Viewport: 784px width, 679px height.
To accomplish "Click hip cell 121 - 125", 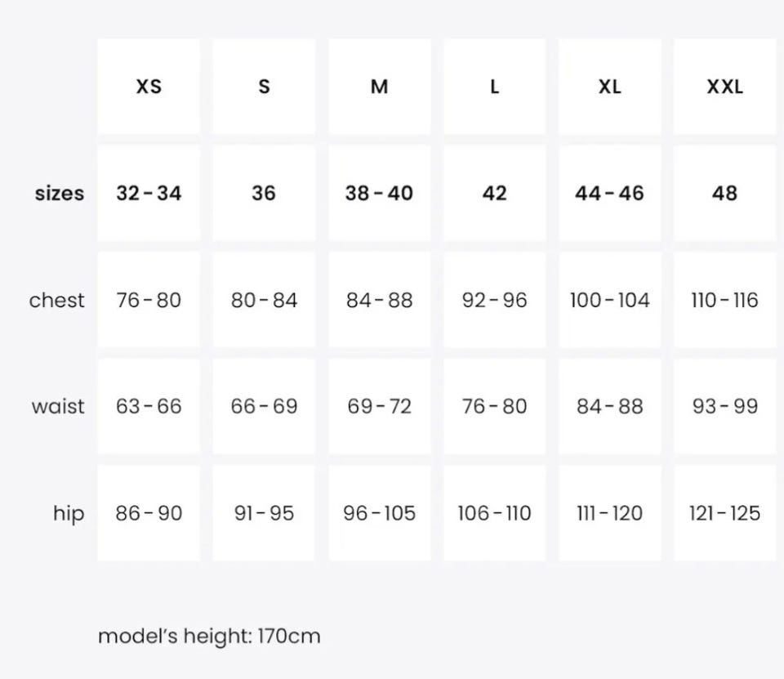I will [724, 513].
